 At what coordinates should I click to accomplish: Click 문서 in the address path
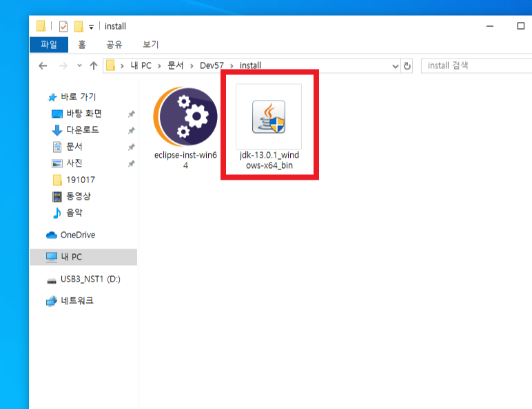tap(176, 65)
